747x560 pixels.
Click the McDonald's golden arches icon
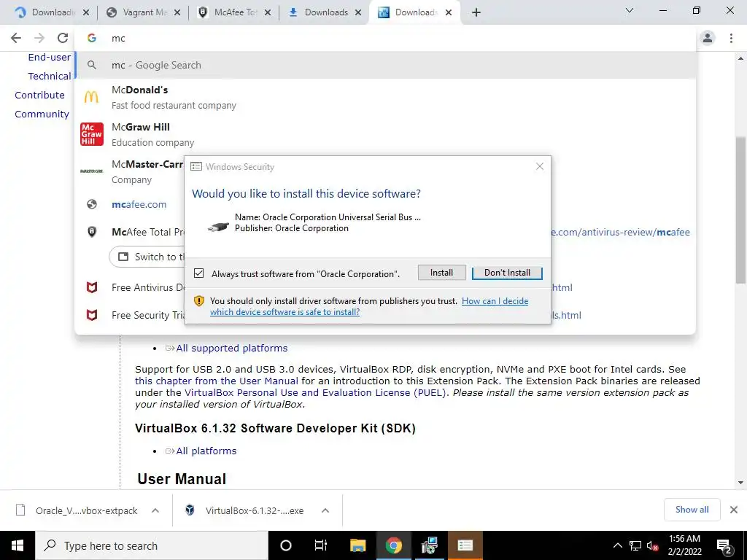pos(91,97)
